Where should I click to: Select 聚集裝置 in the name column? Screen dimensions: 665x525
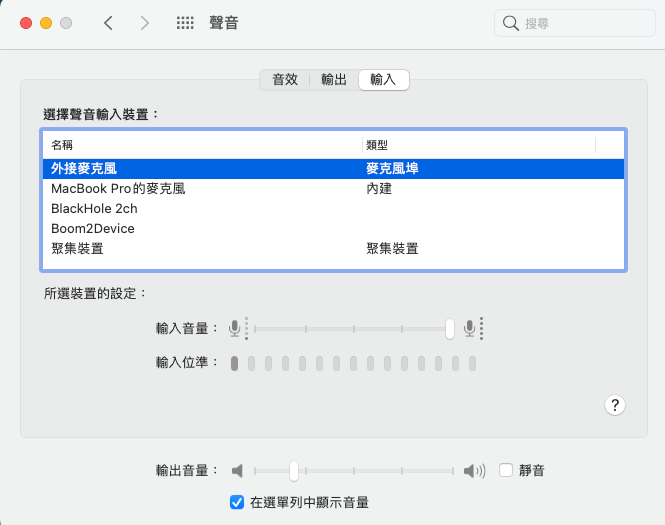tap(77, 249)
